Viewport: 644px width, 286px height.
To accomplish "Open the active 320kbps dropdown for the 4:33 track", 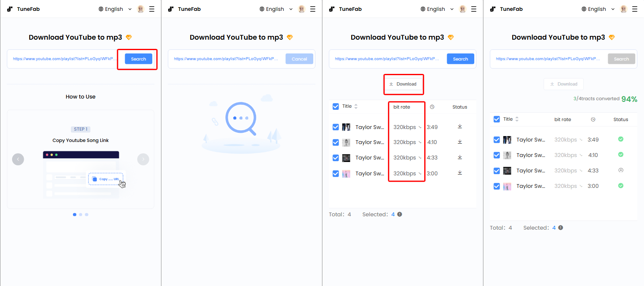I will (407, 158).
